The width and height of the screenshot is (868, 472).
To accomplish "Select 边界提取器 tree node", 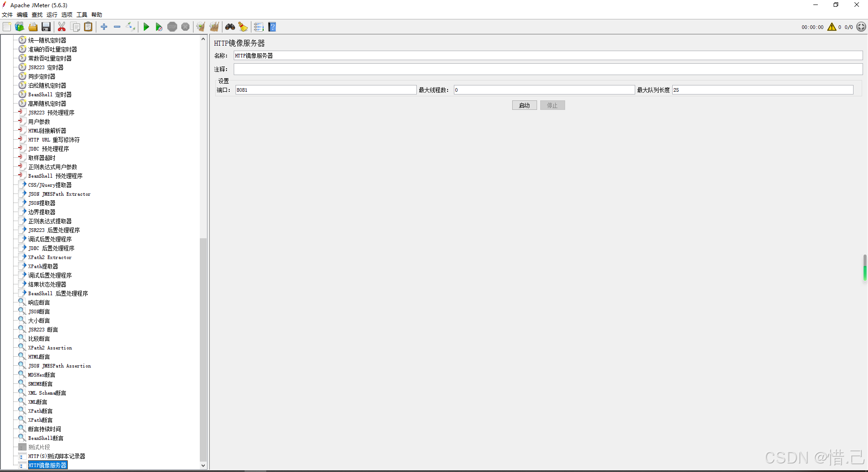I will pos(42,212).
